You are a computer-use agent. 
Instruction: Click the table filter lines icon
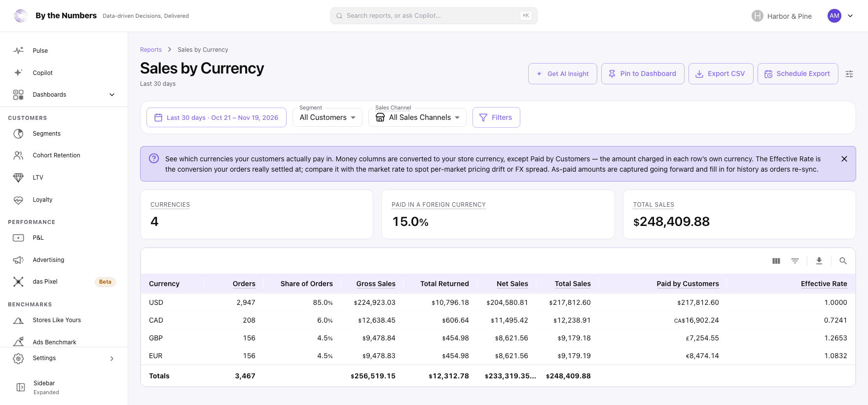pos(795,261)
